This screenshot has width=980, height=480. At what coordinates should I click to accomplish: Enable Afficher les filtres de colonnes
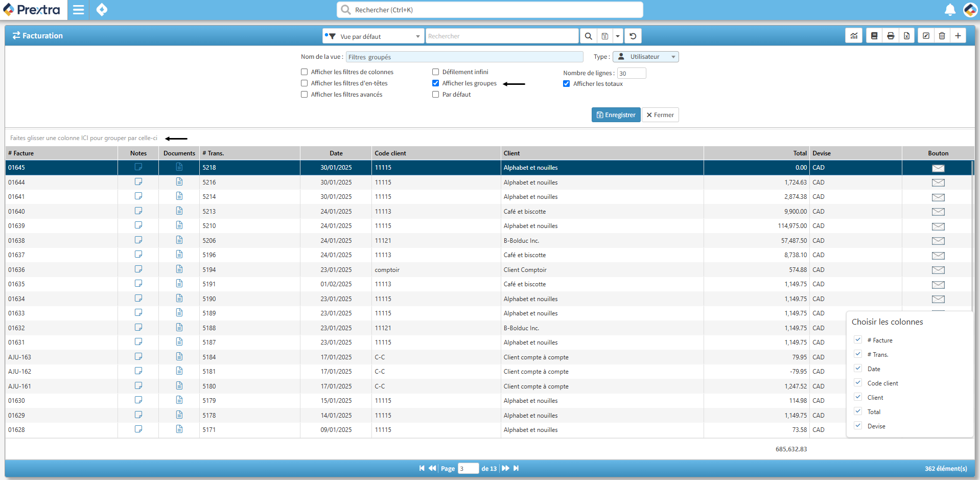coord(305,72)
